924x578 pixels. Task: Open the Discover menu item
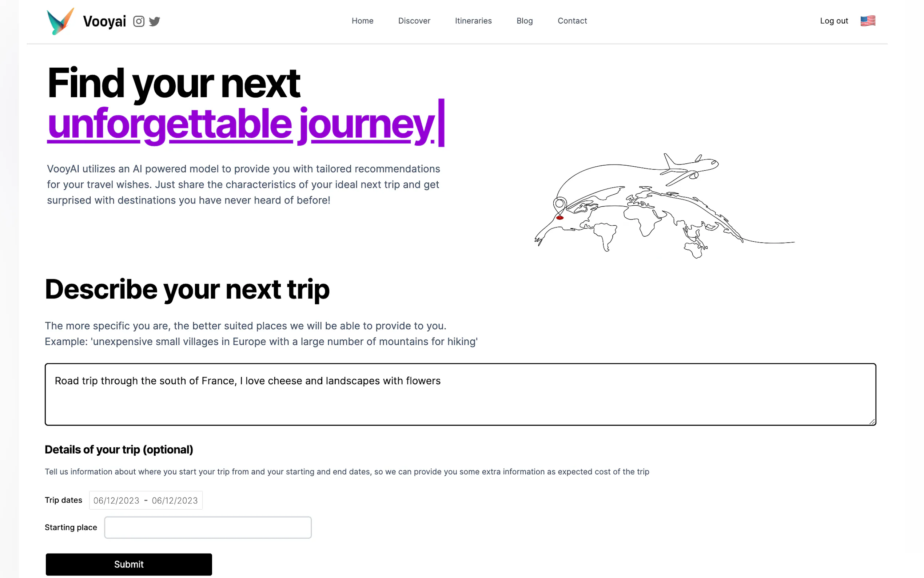pyautogui.click(x=414, y=21)
